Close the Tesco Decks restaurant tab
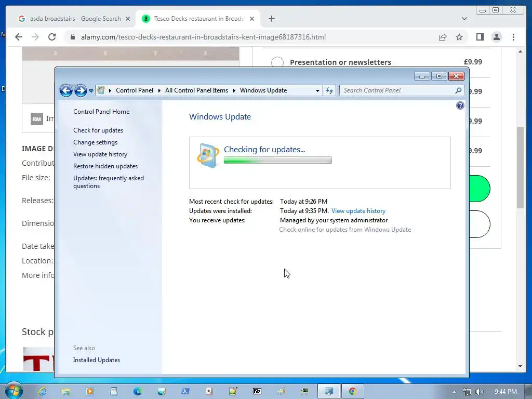This screenshot has height=399, width=532. 252,19
